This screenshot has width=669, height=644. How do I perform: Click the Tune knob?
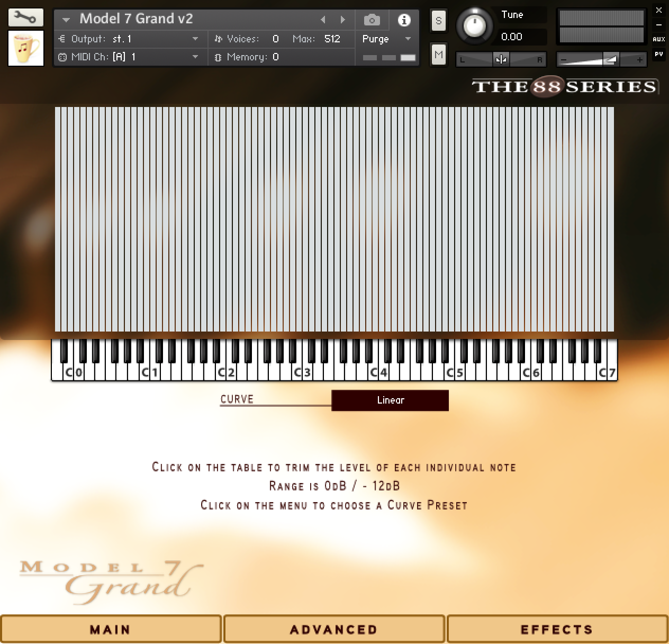point(474,25)
